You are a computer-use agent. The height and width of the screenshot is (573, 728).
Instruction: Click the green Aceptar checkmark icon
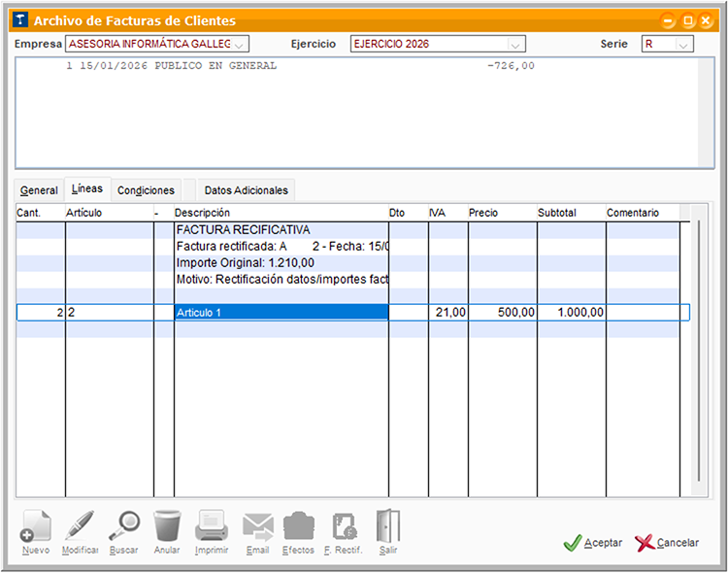pos(573,543)
